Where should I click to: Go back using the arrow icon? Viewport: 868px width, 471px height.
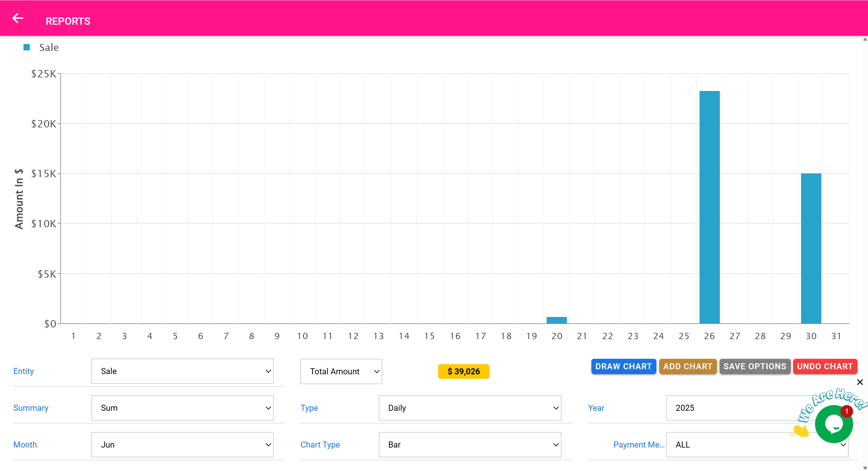point(17,18)
